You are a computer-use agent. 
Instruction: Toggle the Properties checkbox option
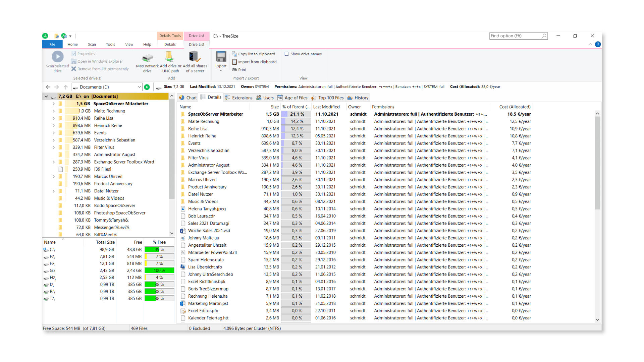coord(74,54)
